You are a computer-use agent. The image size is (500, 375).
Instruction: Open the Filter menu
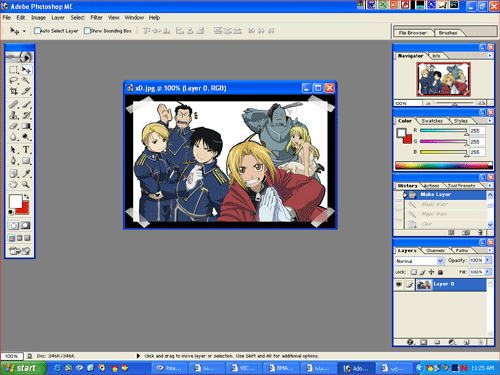(97, 18)
